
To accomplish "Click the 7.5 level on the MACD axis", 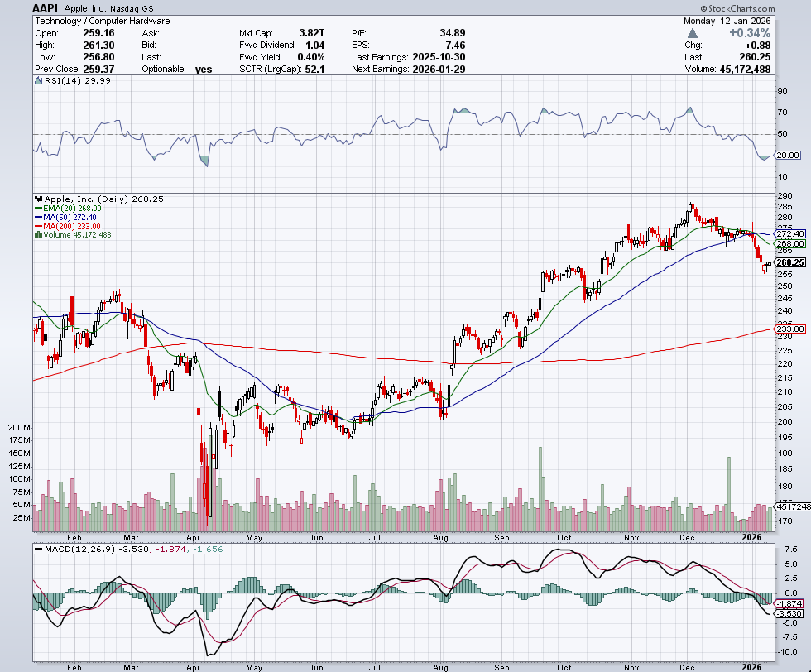I will [791, 549].
